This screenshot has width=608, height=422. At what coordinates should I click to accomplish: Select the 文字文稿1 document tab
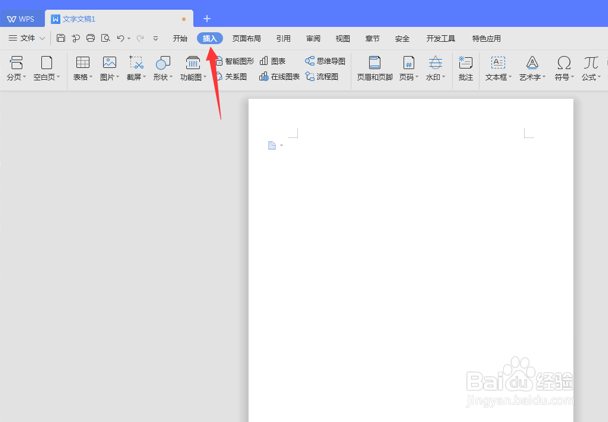pyautogui.click(x=119, y=19)
